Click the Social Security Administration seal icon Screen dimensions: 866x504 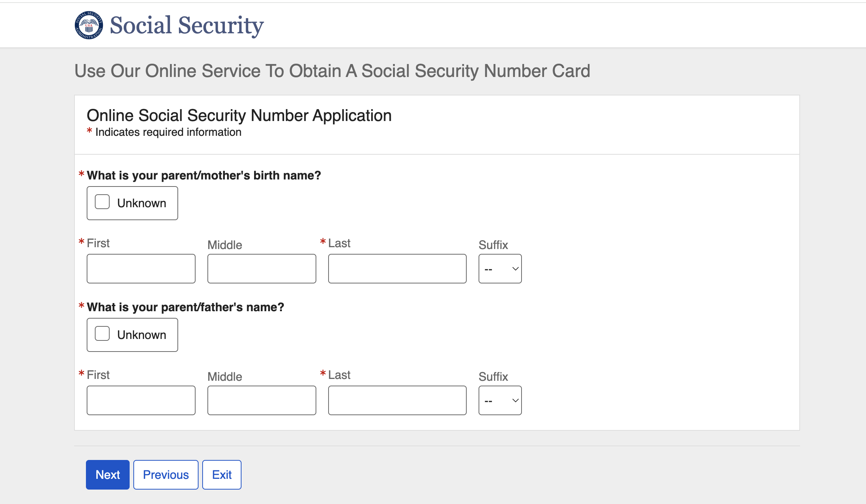tap(89, 25)
